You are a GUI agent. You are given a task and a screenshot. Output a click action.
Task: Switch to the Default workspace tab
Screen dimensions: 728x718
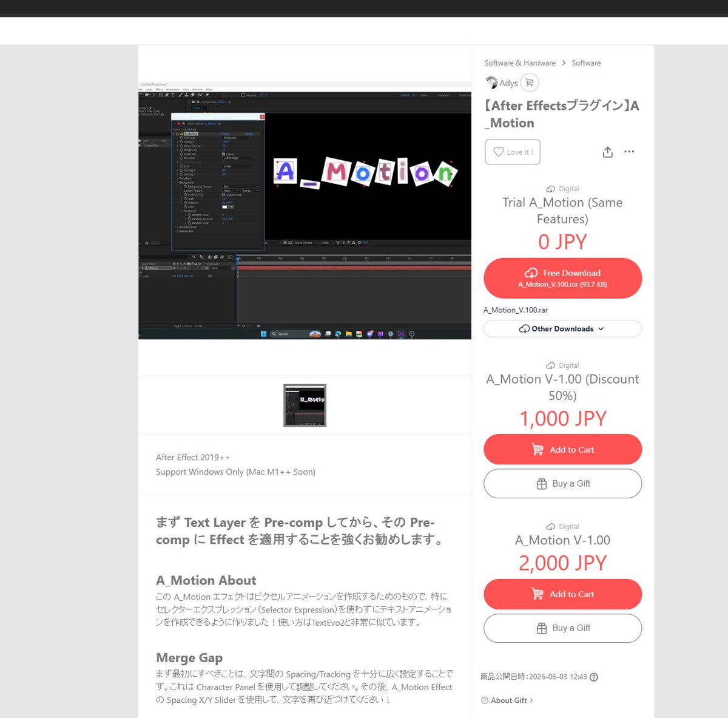click(405, 95)
